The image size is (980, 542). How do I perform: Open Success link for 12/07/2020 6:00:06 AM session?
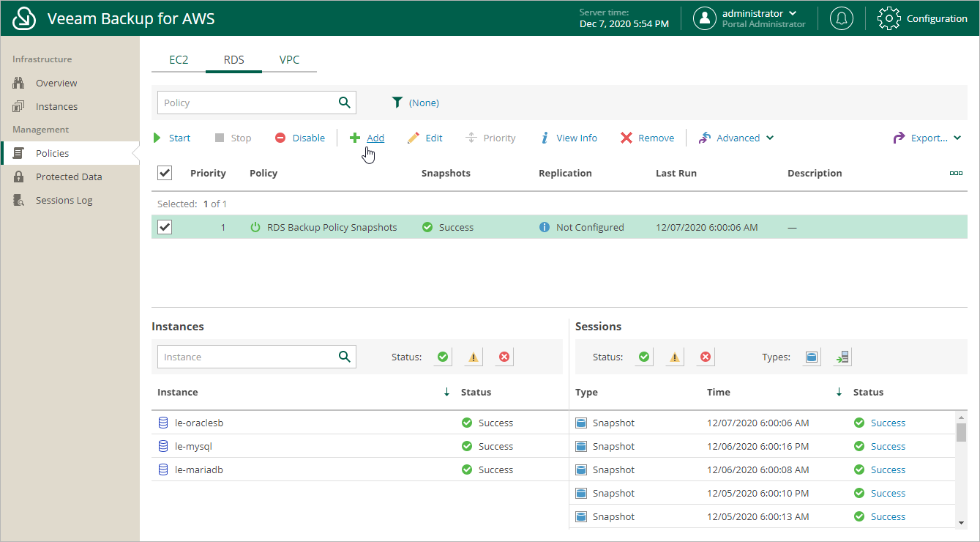888,423
